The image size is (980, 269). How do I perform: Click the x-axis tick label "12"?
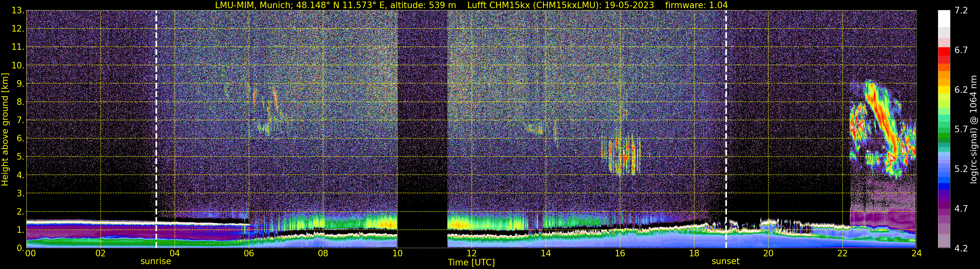point(471,253)
